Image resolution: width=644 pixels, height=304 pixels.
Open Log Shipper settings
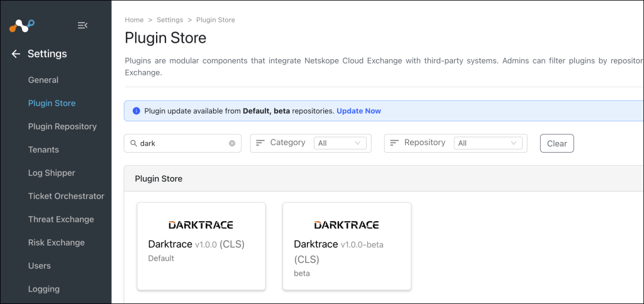[52, 173]
